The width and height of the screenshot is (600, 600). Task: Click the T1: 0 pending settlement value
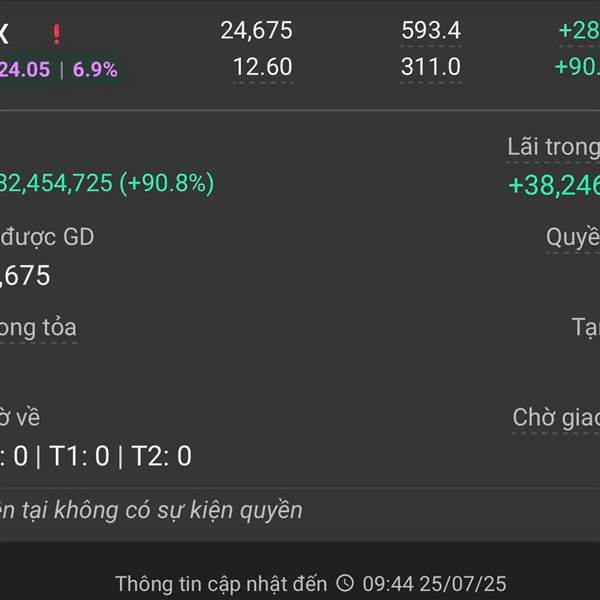(x=79, y=456)
